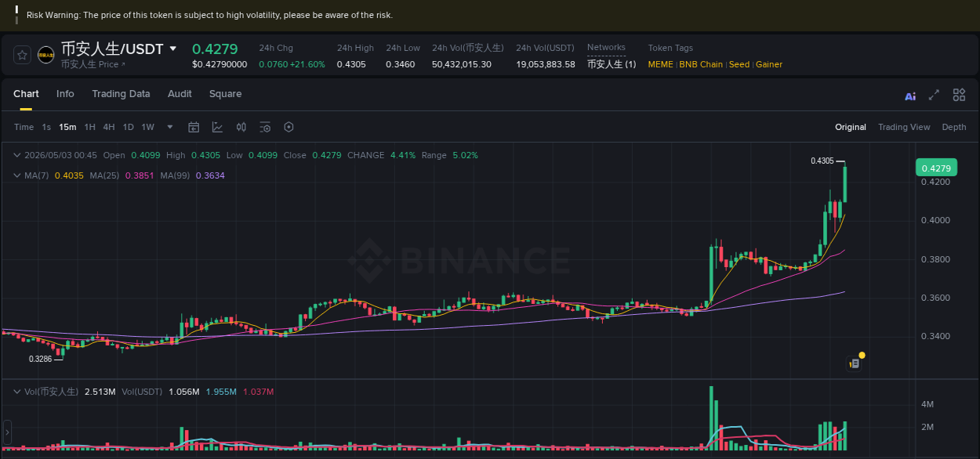
Task: Collapse the OHLC date info row
Action: pos(17,155)
